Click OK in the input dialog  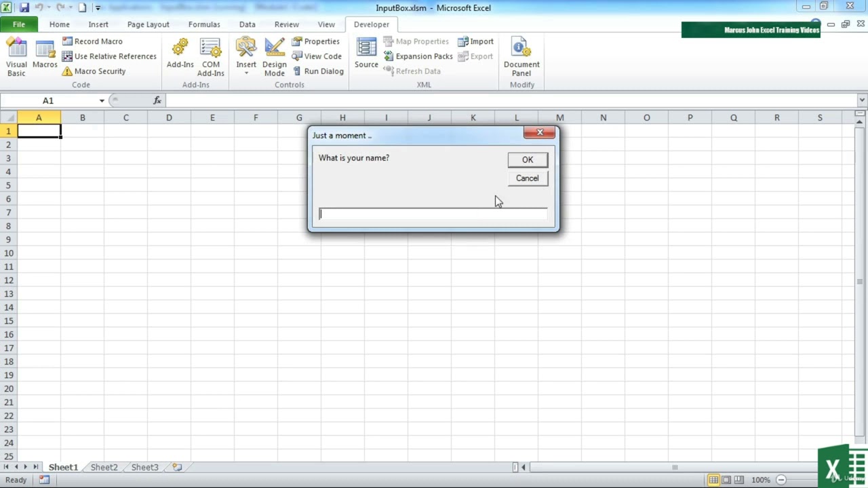[528, 160]
